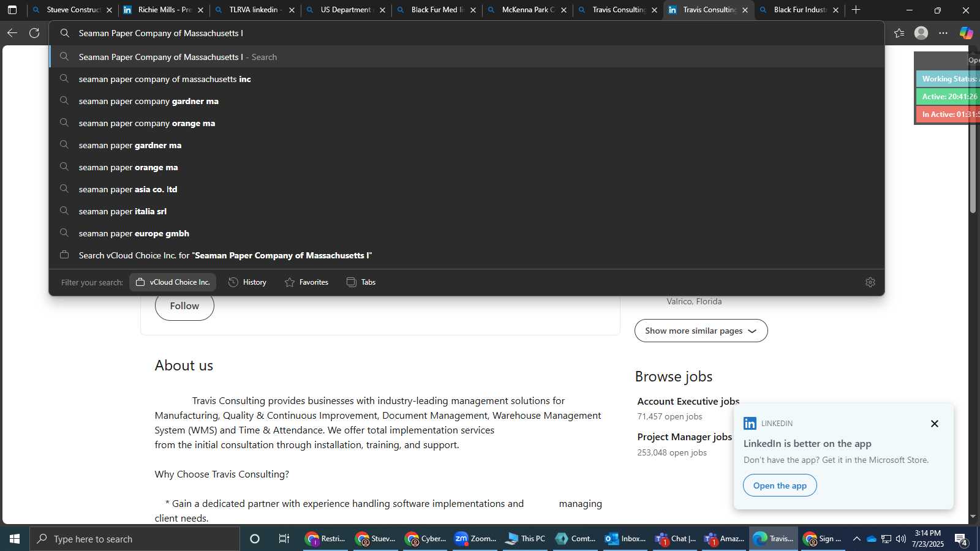Dismiss the LinkedIn app popup
This screenshot has height=551, width=980.
[934, 424]
